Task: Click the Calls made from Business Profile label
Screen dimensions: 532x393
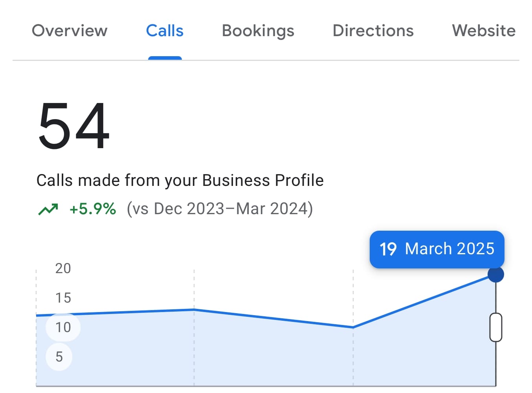Action: pos(180,181)
